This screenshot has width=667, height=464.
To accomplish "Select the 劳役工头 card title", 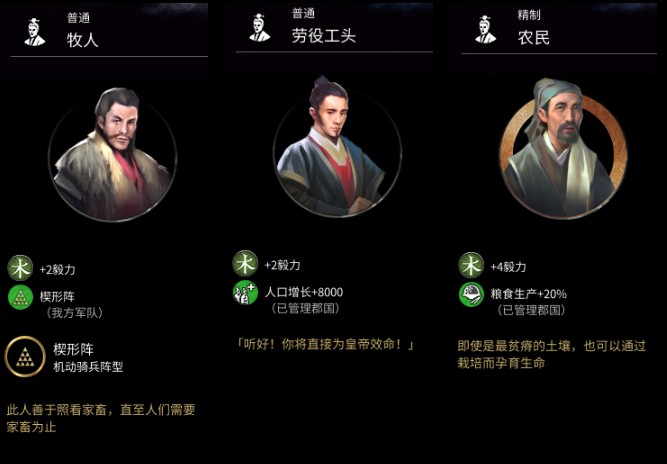I will click(324, 36).
